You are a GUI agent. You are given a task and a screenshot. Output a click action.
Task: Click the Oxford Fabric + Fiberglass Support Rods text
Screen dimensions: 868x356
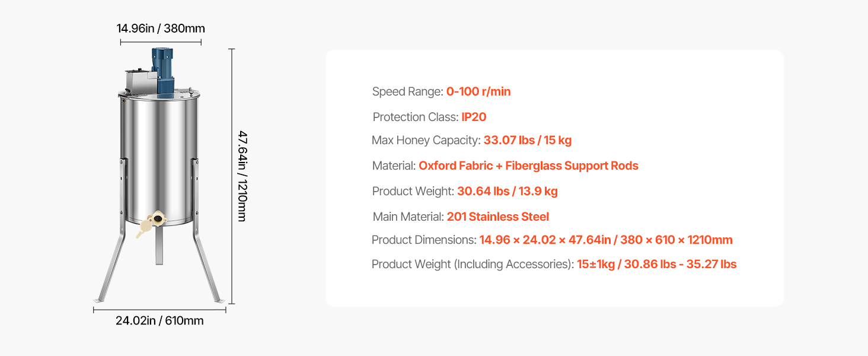point(528,166)
